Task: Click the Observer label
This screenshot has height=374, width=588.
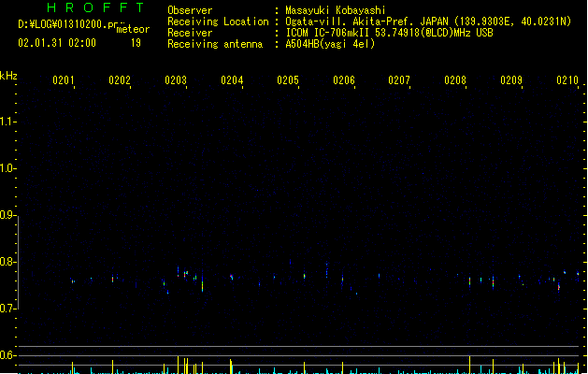Action: (190, 10)
